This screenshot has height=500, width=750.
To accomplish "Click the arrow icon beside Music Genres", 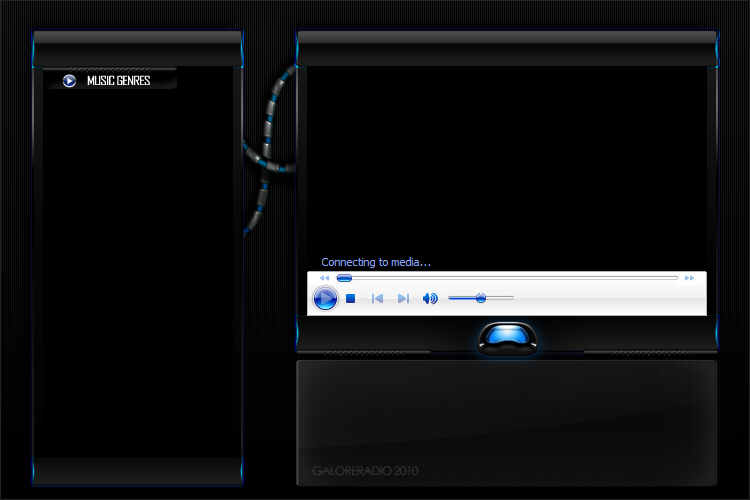I will click(69, 81).
